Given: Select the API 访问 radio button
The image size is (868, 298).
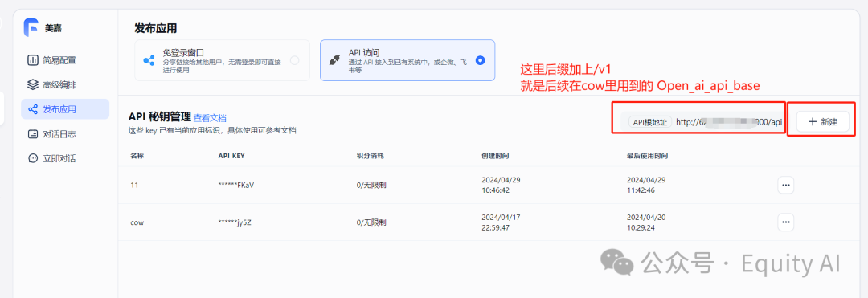Looking at the screenshot, I should (480, 60).
